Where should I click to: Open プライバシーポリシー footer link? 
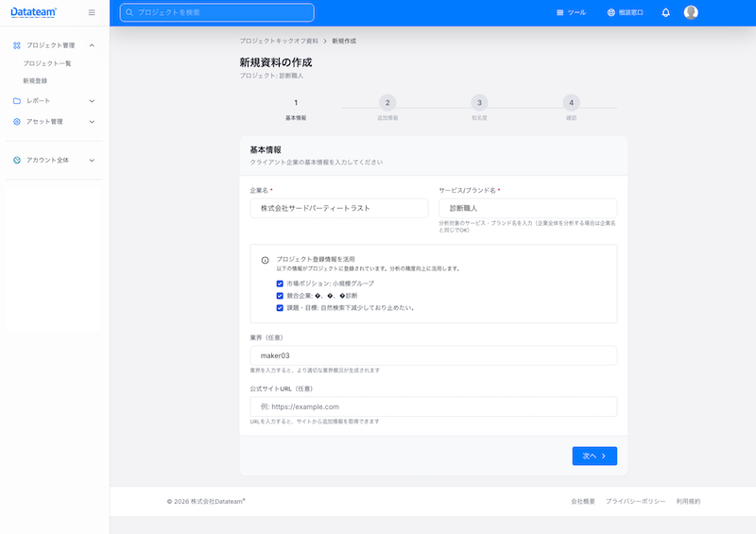tap(635, 502)
